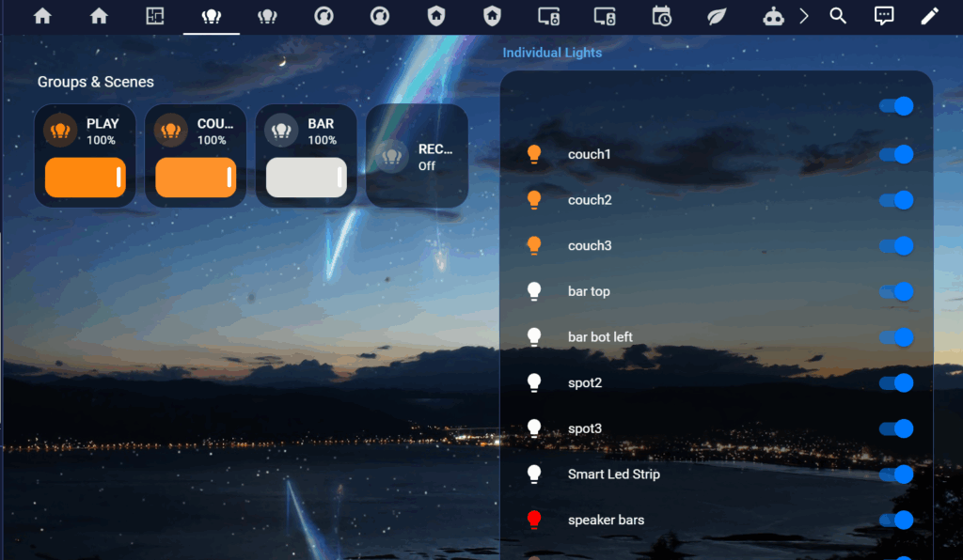The image size is (963, 560).
Task: Click the REC... group light icon
Action: pos(392,156)
